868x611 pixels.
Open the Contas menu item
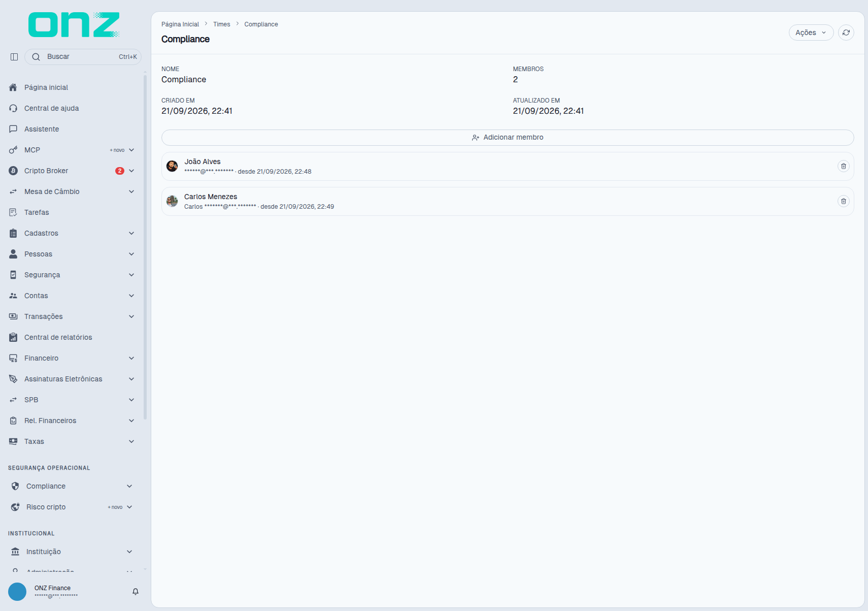72,296
